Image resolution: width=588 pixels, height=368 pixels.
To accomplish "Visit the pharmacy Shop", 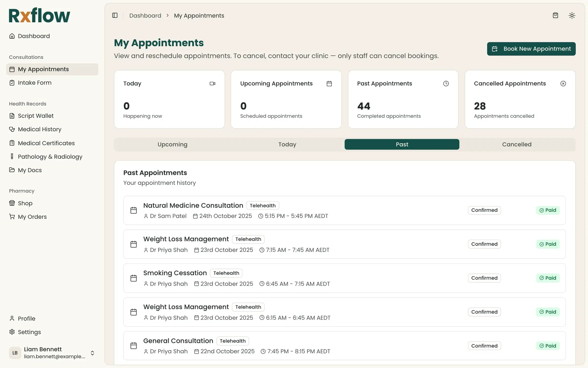I will 52,203.
